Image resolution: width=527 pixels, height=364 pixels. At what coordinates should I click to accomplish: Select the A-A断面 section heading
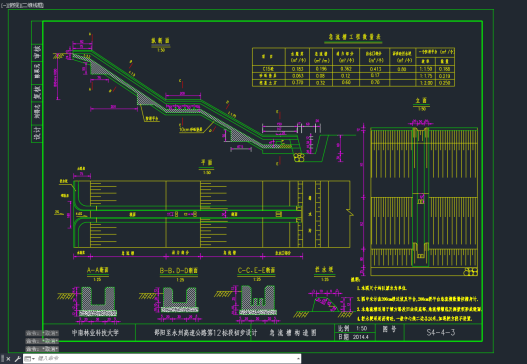point(97,270)
